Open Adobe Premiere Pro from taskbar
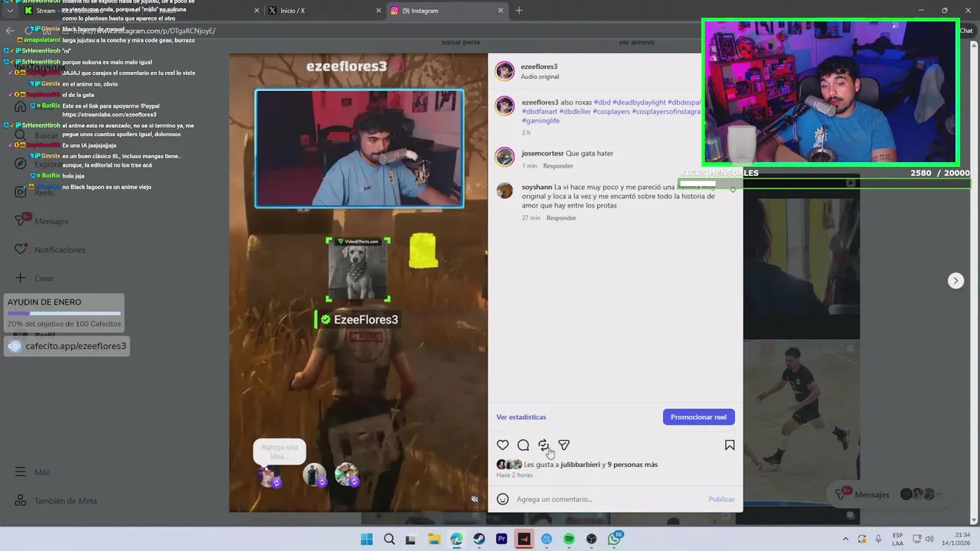This screenshot has height=551, width=980. pyautogui.click(x=501, y=540)
